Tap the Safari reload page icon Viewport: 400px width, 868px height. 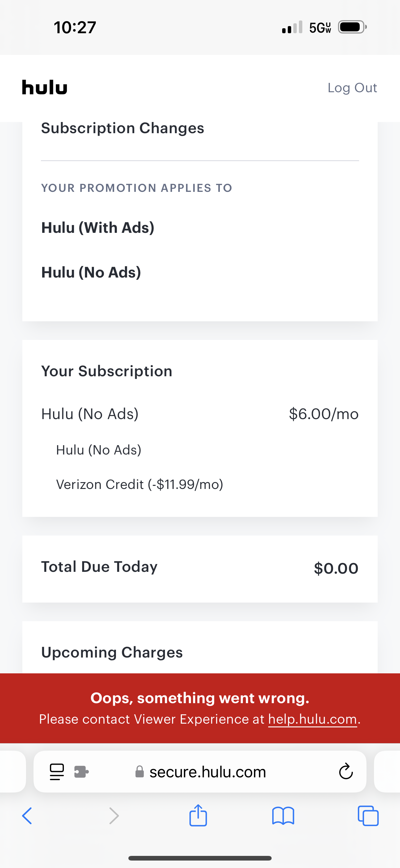pyautogui.click(x=345, y=772)
